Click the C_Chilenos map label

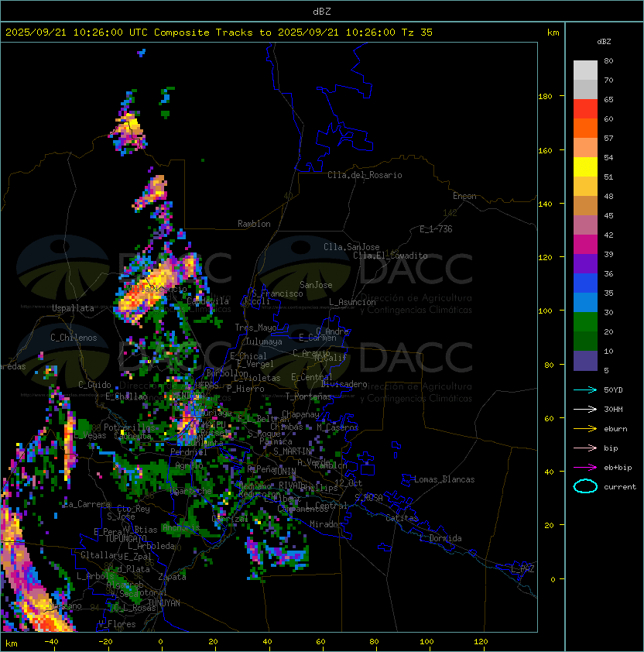[74, 338]
